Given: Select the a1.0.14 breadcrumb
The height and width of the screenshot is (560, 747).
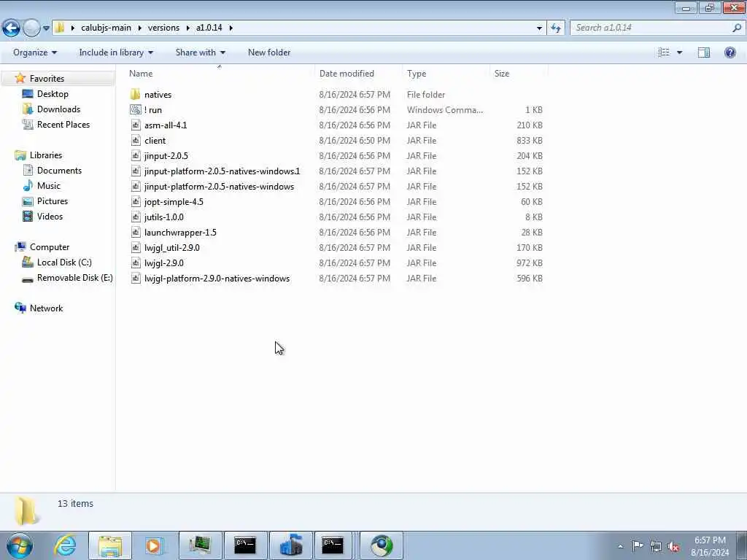Looking at the screenshot, I should 209,28.
